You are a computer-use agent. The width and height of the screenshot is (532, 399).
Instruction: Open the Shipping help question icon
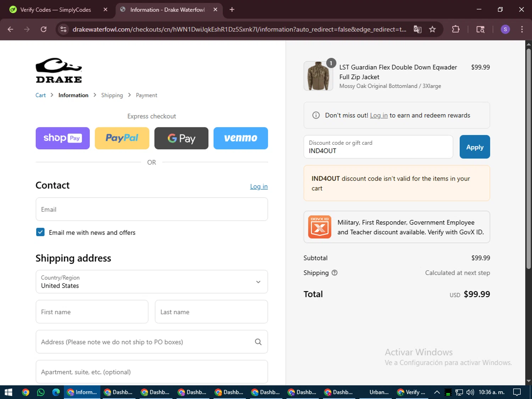334,273
